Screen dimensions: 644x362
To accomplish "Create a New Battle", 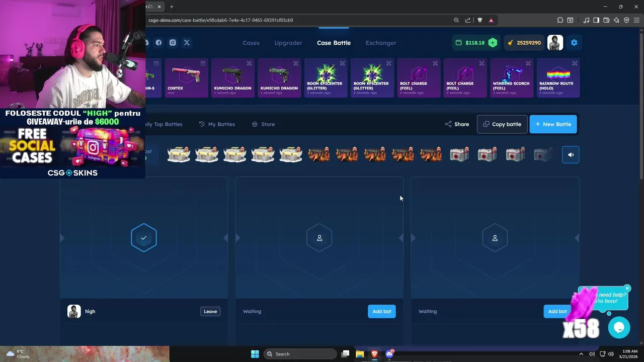I will [x=553, y=124].
